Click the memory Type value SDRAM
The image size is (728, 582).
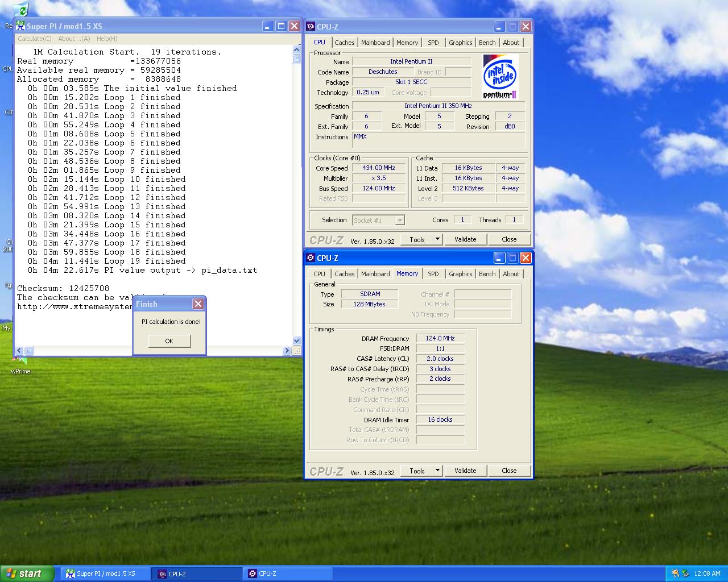tap(370, 294)
